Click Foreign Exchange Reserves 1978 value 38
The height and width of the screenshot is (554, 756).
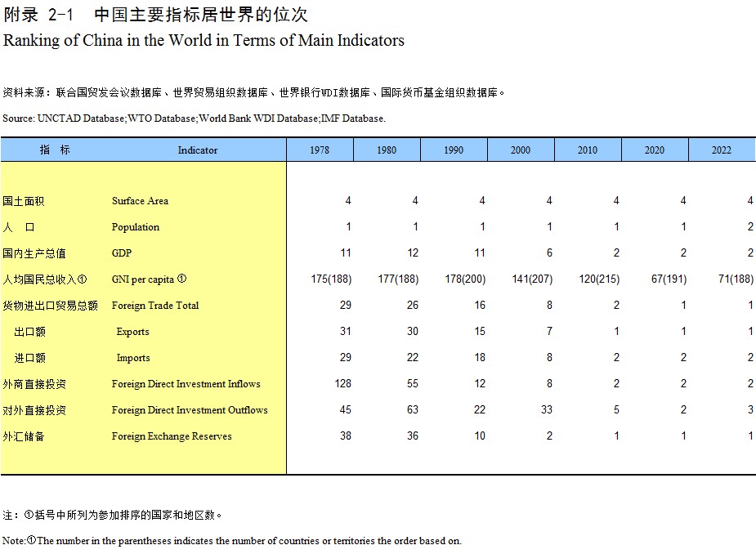(x=346, y=436)
